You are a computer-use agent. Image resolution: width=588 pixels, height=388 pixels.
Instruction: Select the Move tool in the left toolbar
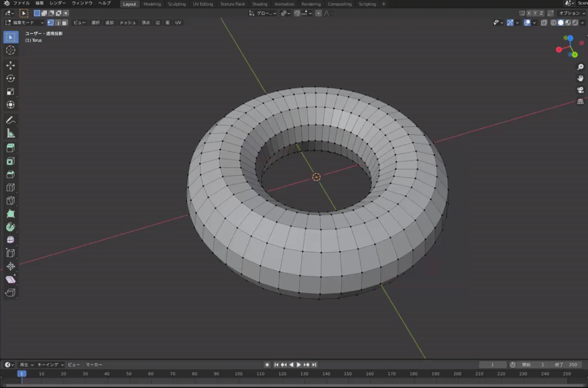point(11,65)
